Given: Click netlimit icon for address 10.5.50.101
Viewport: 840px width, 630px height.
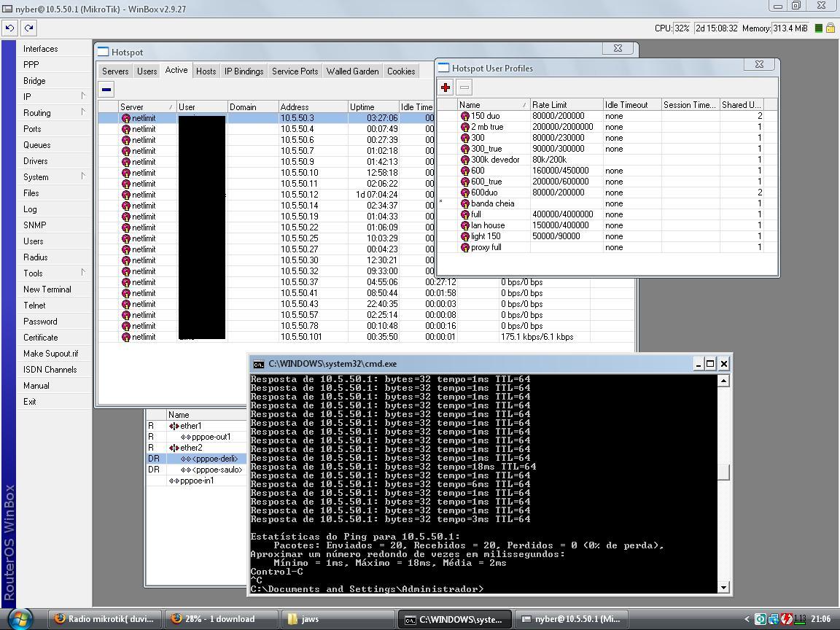Looking at the screenshot, I should click(126, 337).
